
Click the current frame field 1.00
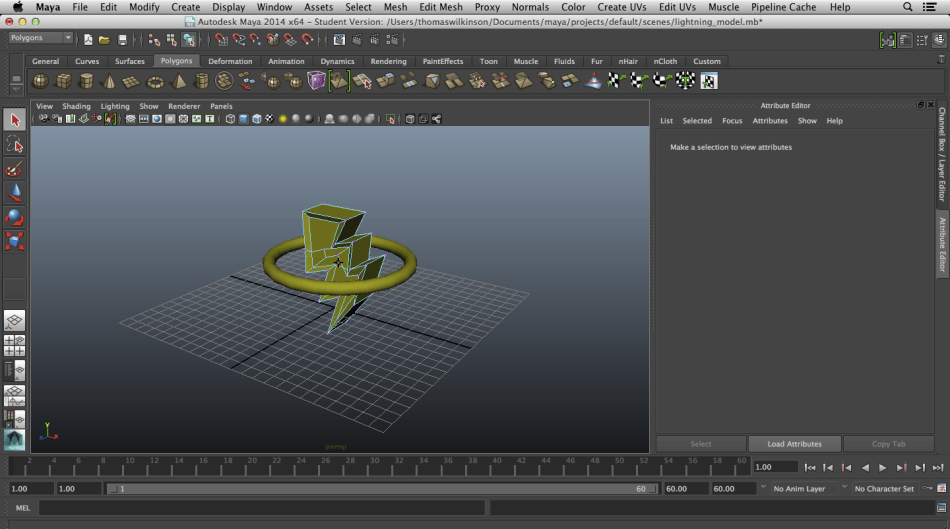pyautogui.click(x=775, y=467)
